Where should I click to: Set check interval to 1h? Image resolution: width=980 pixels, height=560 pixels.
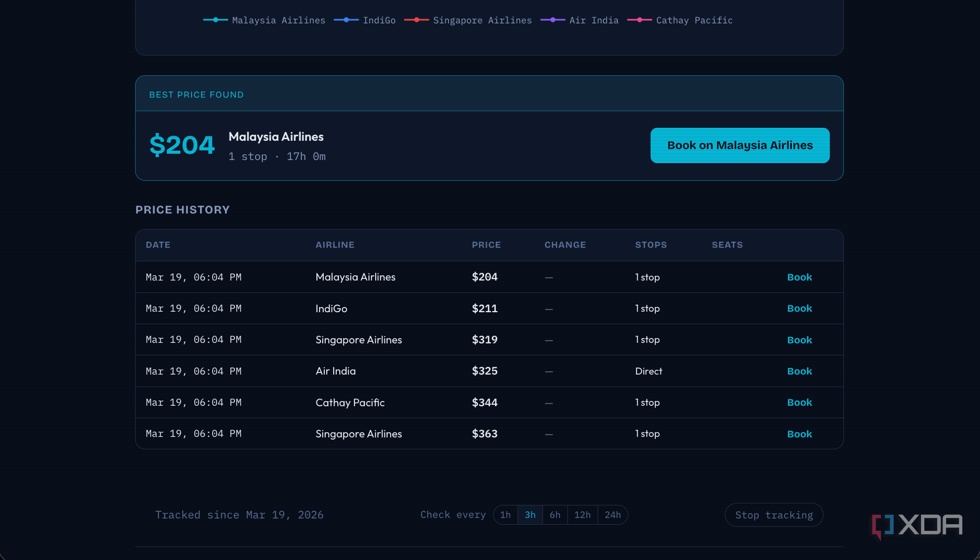506,515
